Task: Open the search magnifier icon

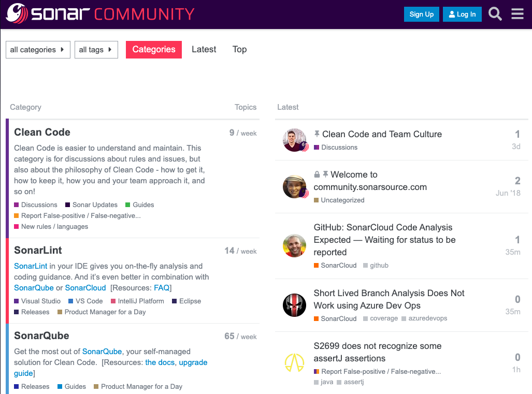Action: click(495, 14)
